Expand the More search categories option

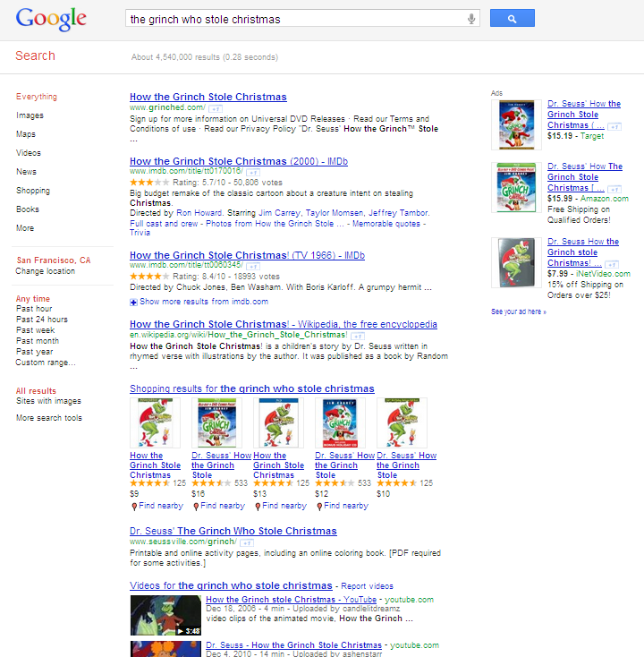[25, 228]
